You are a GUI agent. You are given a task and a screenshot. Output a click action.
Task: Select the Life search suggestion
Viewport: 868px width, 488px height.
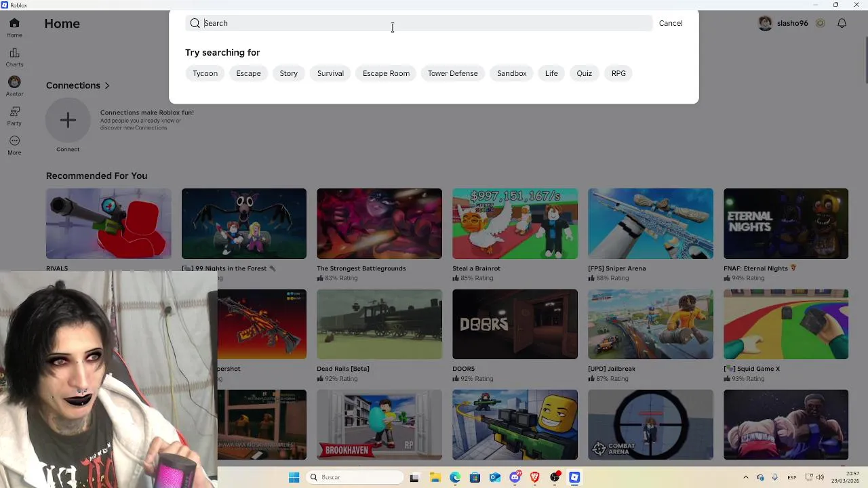click(x=551, y=73)
